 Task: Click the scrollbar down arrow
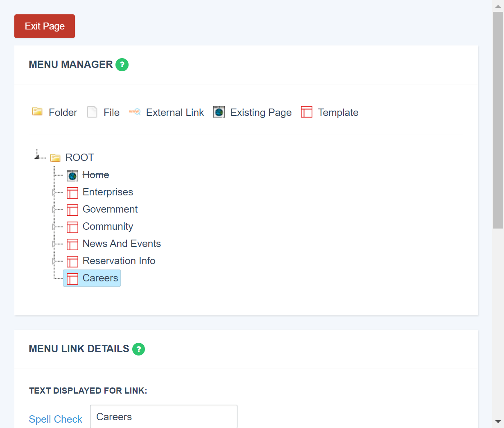(498, 422)
